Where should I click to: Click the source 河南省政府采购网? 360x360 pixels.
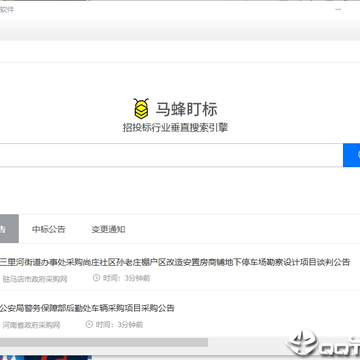point(31,325)
